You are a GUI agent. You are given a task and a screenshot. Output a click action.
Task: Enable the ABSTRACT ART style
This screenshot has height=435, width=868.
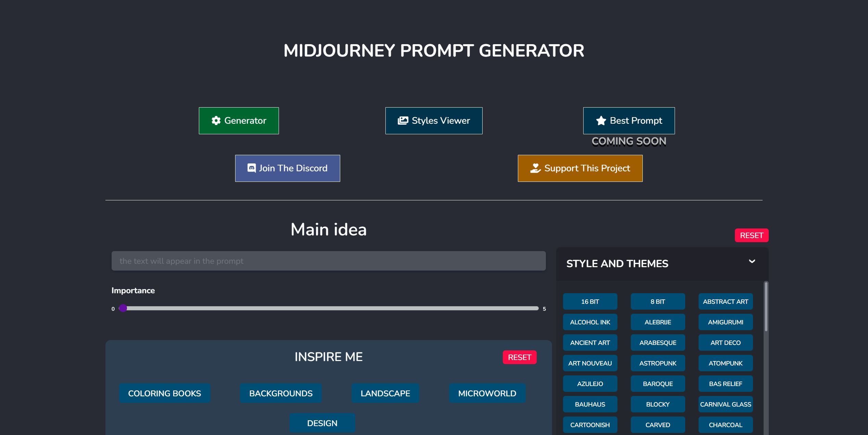coord(726,301)
